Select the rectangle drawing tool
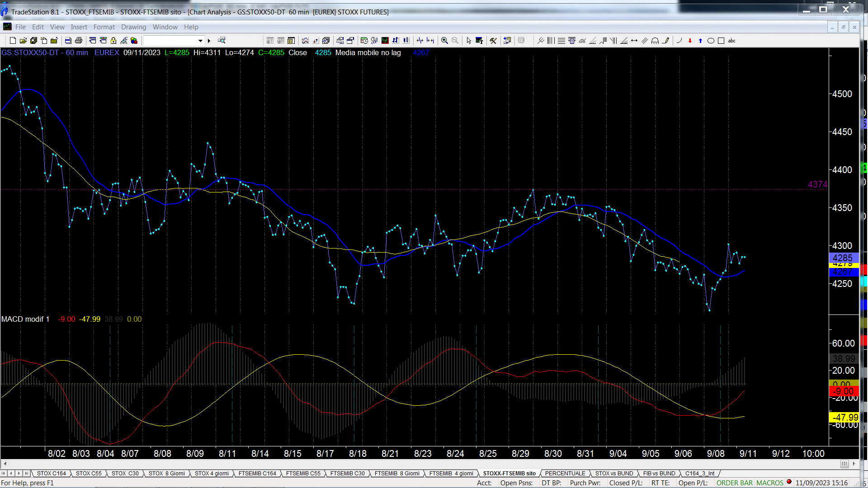Viewport: 868px width, 488px height. coord(721,41)
